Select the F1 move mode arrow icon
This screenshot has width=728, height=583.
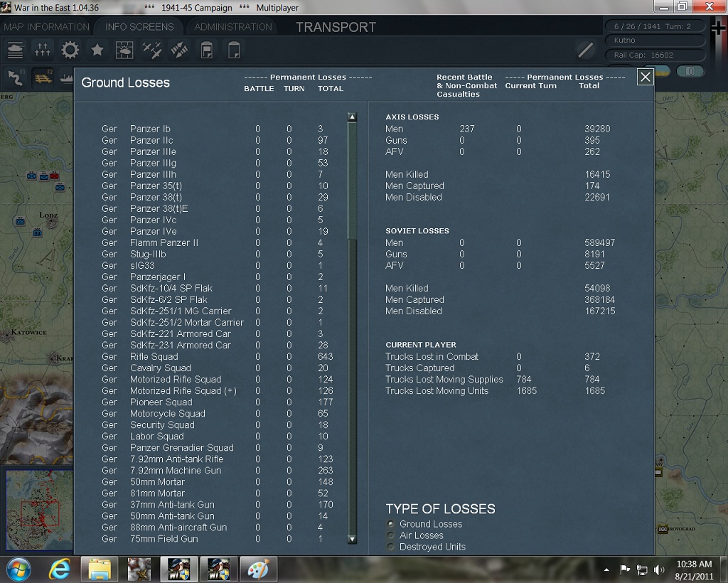pos(16,77)
